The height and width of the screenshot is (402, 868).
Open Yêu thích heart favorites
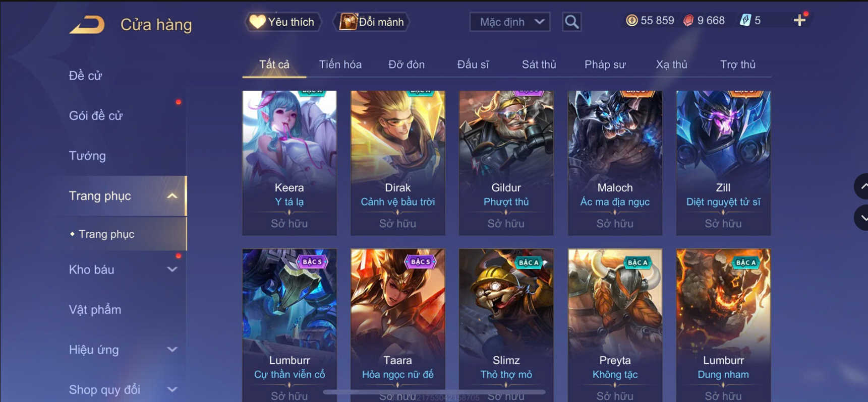pos(282,22)
